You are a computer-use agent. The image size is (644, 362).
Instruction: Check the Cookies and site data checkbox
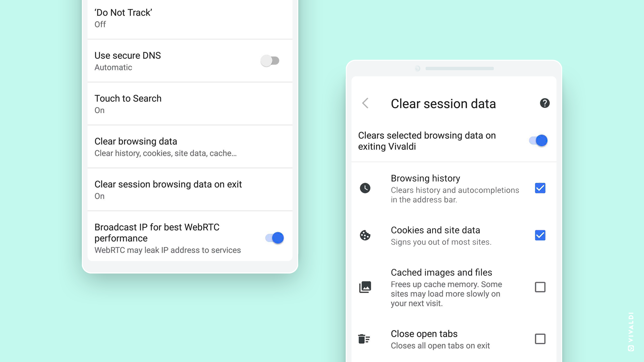[x=540, y=235]
